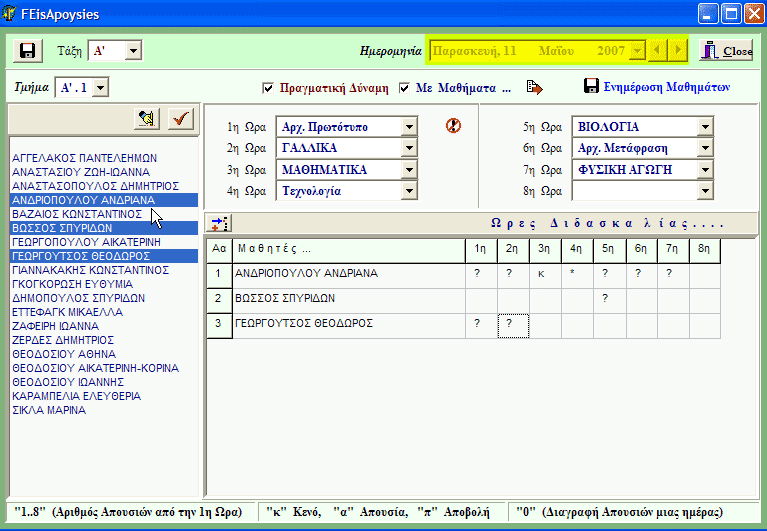This screenshot has width=767, height=531.
Task: Toggle the Πραγματική Δύναμη checkbox
Action: pyautogui.click(x=268, y=88)
